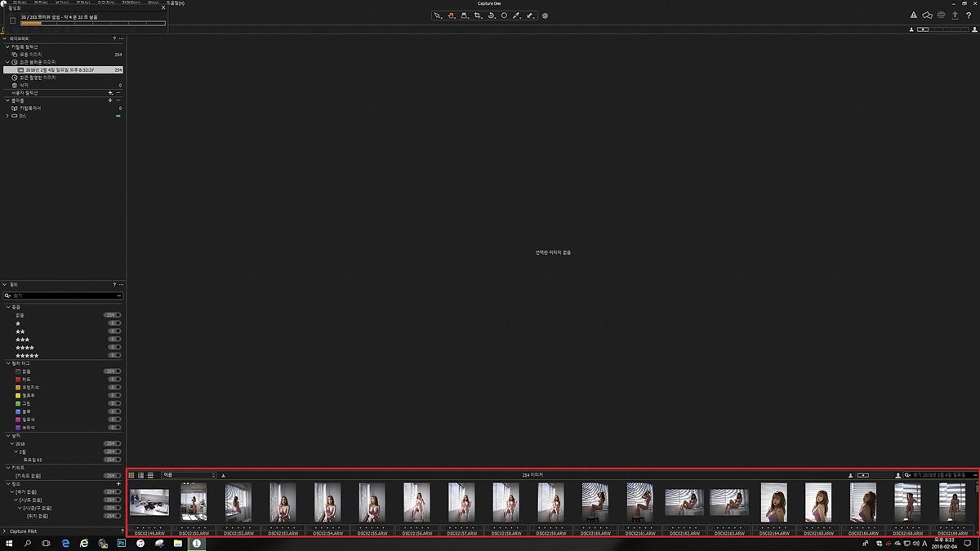Activate the Pan hand cursor tool
Screen dimensions: 980x551
(x=451, y=16)
